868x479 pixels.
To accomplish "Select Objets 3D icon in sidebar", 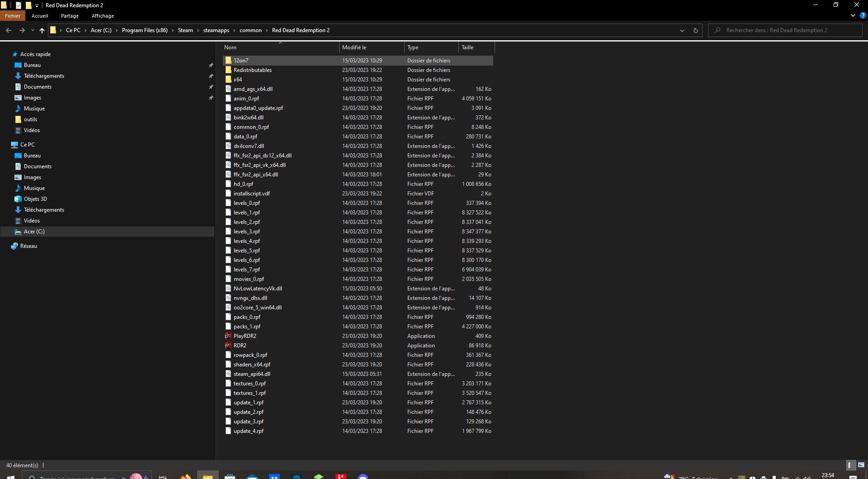I will pyautogui.click(x=18, y=199).
